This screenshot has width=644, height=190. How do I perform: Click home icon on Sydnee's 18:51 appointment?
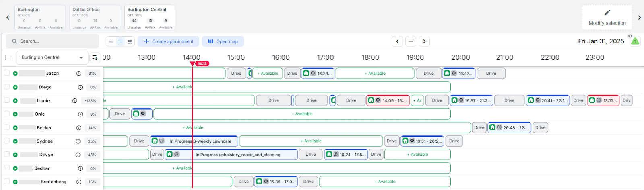click(x=405, y=141)
